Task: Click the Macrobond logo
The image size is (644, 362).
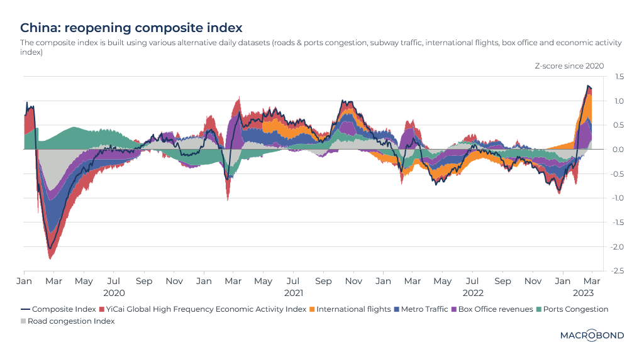Action: click(591, 336)
